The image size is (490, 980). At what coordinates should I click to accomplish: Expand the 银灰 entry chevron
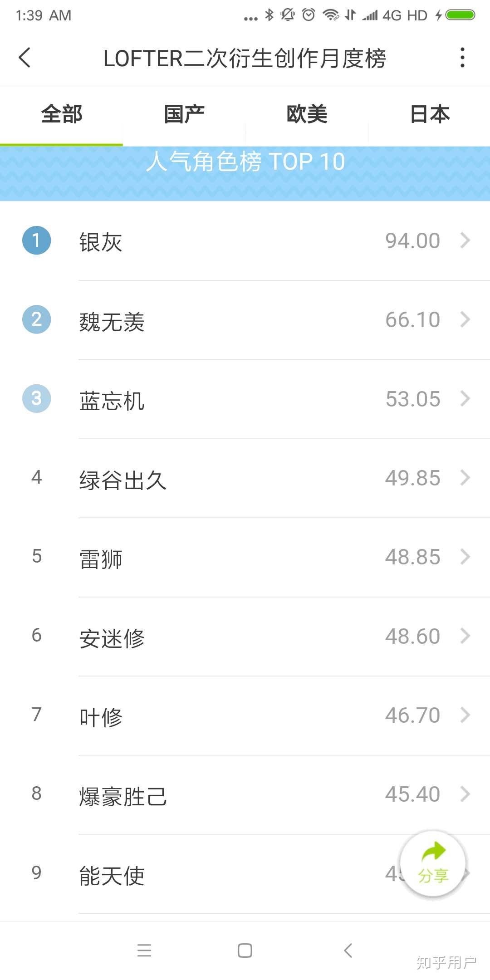coord(465,240)
